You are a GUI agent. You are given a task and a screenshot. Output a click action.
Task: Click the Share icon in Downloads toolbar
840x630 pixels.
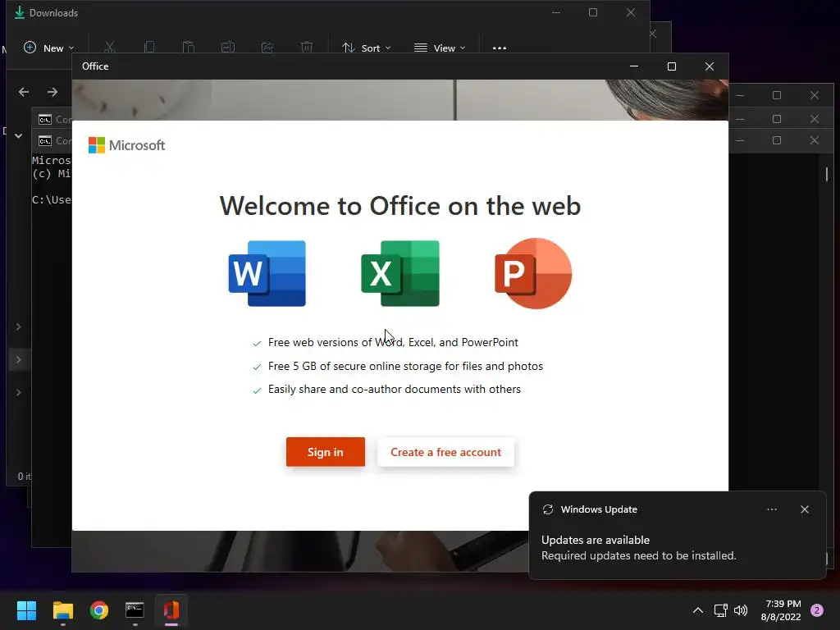267,48
